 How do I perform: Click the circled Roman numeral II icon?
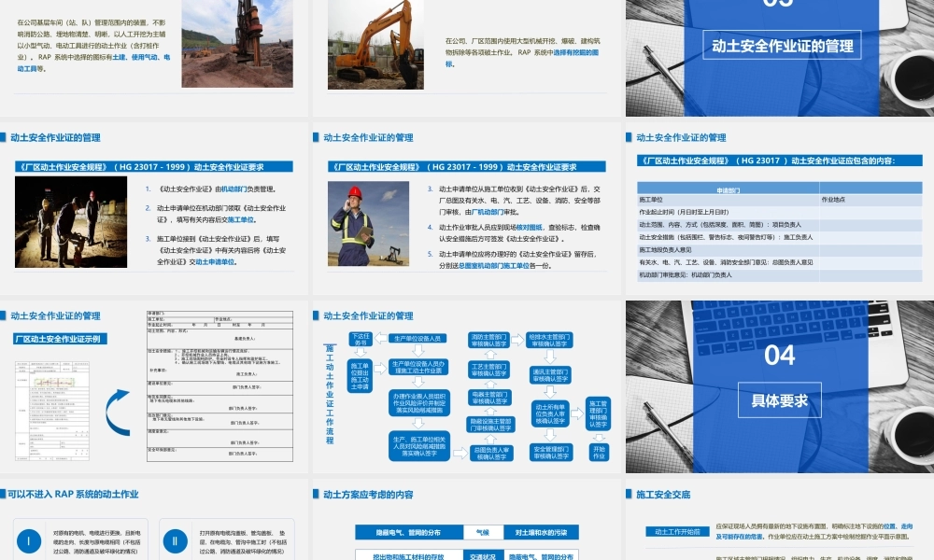pyautogui.click(x=175, y=540)
